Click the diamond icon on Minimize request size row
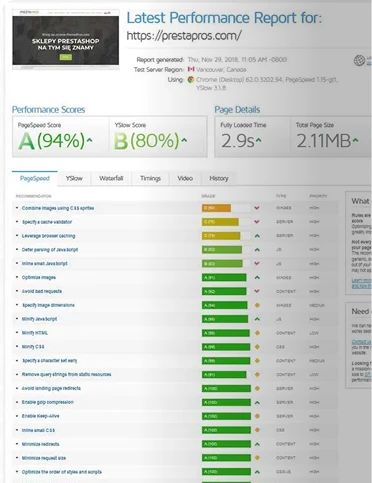The width and height of the screenshot is (372, 483). pyautogui.click(x=257, y=458)
